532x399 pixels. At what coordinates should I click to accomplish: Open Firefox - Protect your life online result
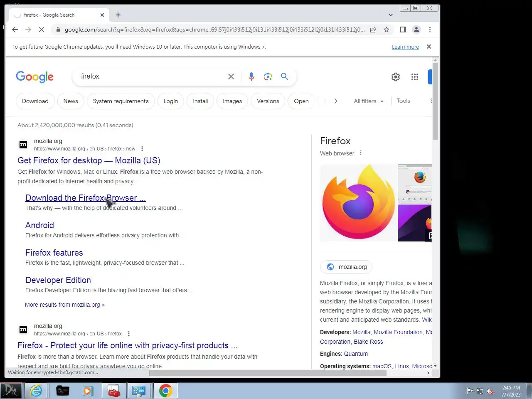(x=128, y=345)
